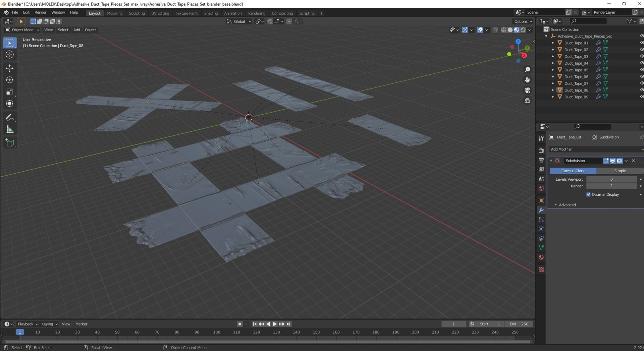Click the zoom viewport magnifier icon
Viewport: 644px width, 351px height.
(x=527, y=70)
